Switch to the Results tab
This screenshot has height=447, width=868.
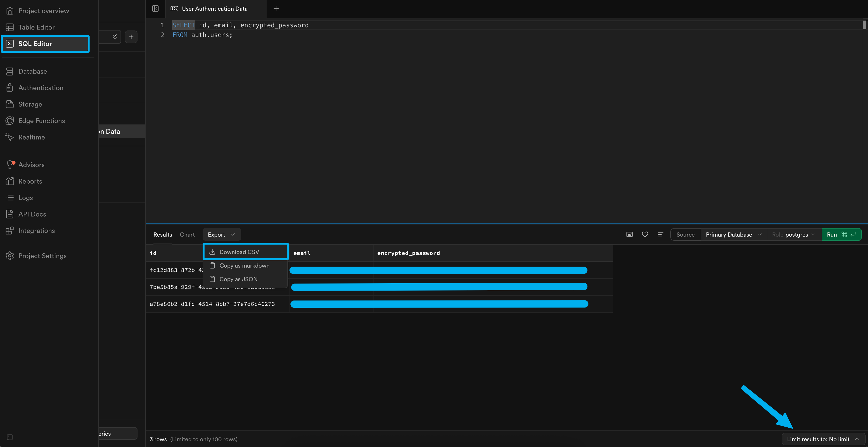tap(163, 235)
